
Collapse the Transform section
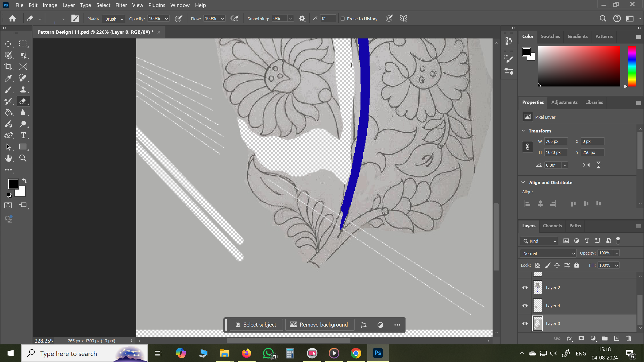click(523, 130)
